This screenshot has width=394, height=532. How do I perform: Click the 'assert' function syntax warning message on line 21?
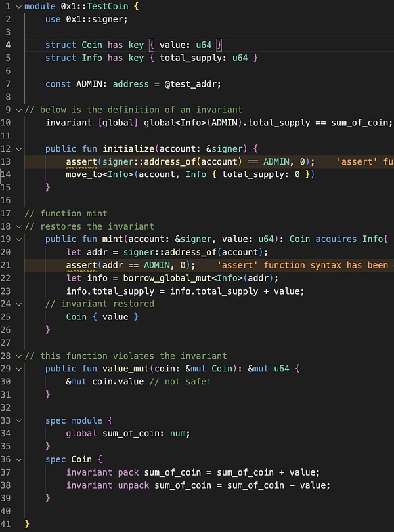pyautogui.click(x=302, y=265)
